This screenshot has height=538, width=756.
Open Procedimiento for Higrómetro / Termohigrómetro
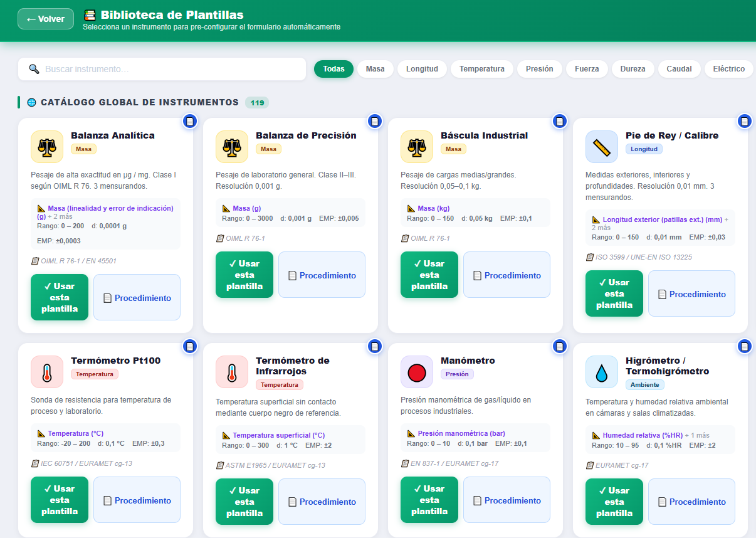691,502
